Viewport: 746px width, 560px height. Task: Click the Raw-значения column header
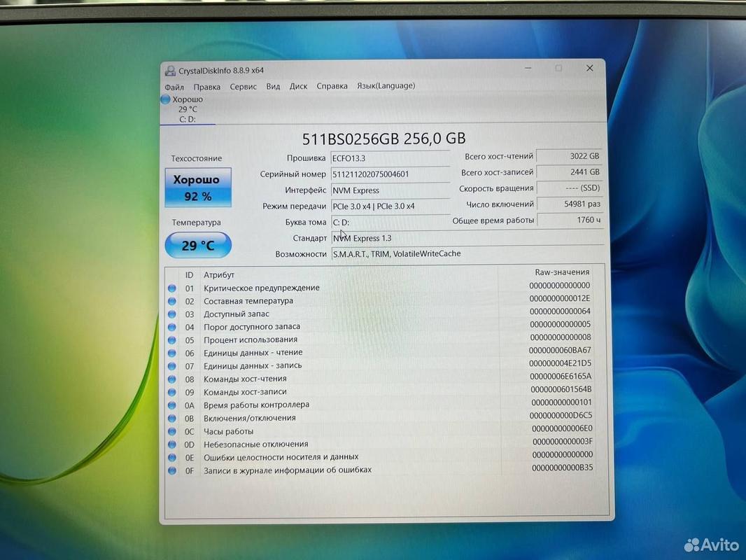click(562, 272)
